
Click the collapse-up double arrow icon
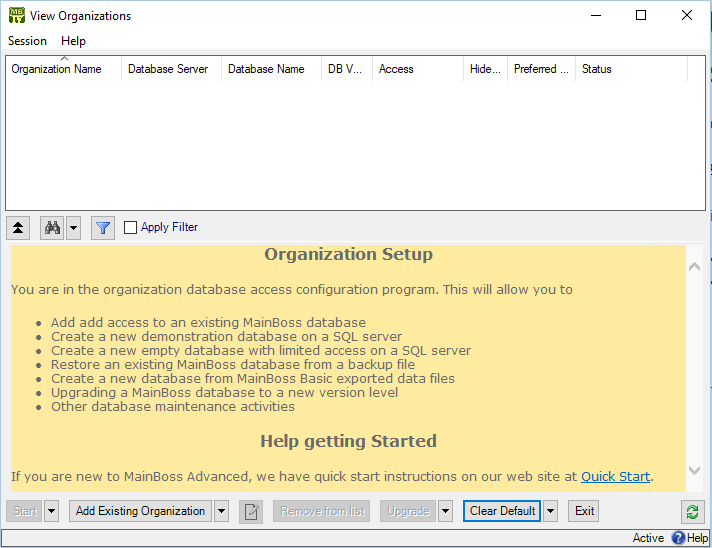18,227
